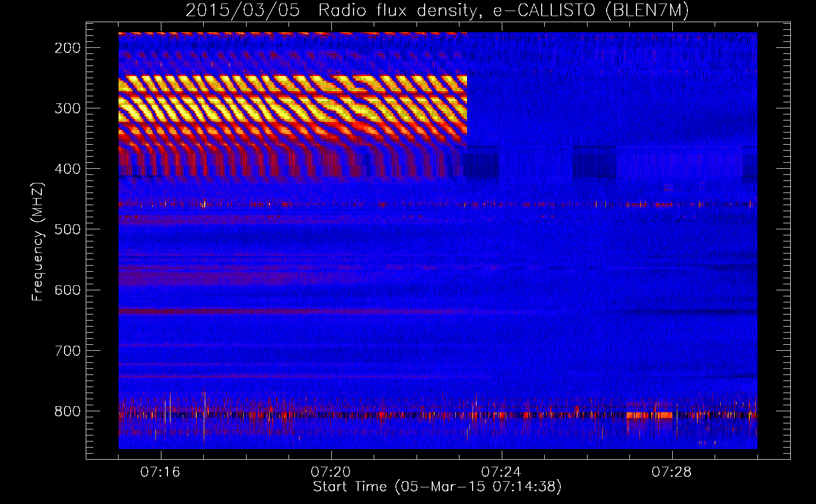Click the 300 frequency tick label

pos(68,108)
